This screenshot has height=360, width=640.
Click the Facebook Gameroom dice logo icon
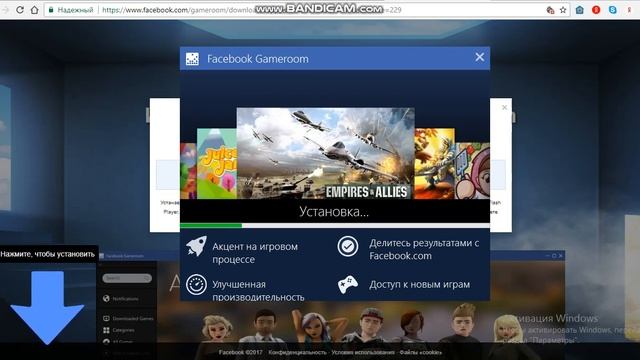(192, 59)
